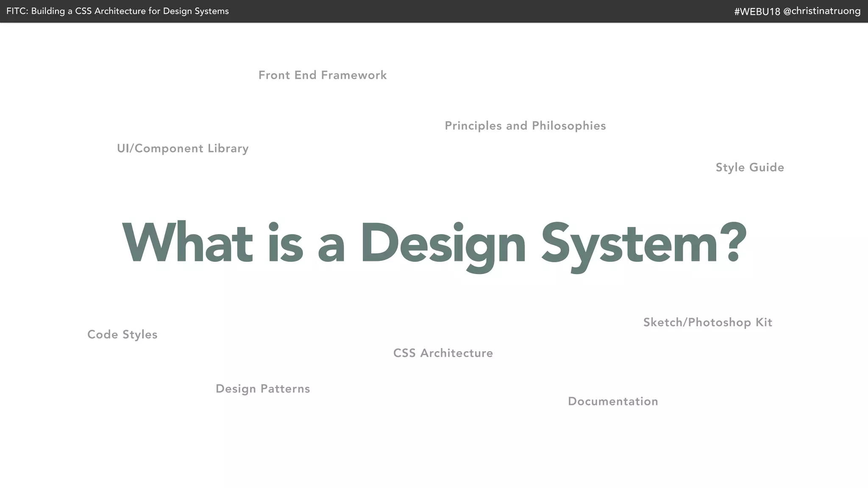Image resolution: width=868 pixels, height=488 pixels.
Task: Click the word 'Philosophies' on the slide
Action: [569, 126]
